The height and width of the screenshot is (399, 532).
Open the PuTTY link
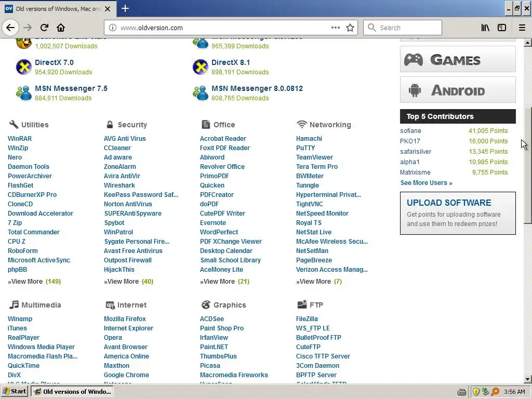(305, 148)
